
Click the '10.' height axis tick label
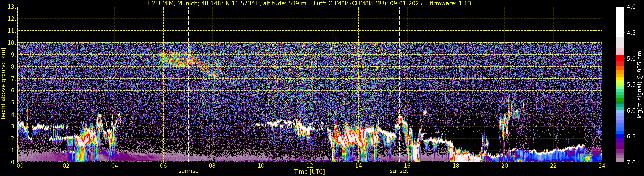coord(12,43)
